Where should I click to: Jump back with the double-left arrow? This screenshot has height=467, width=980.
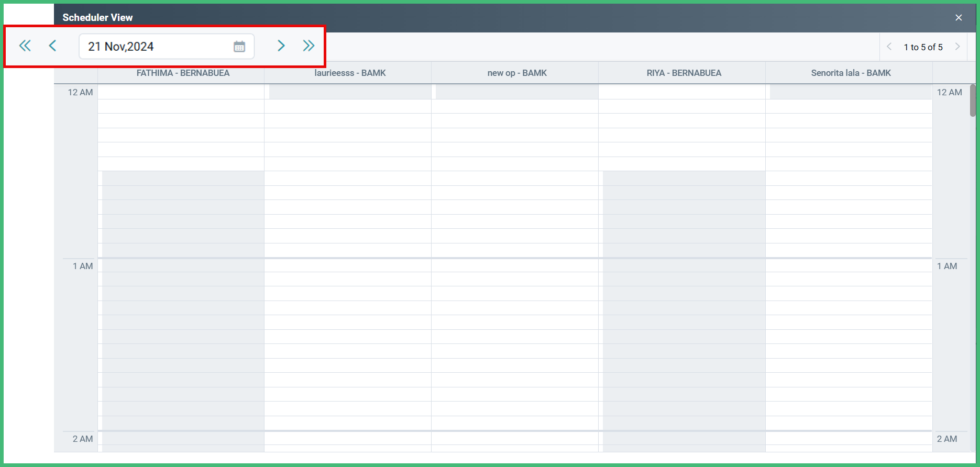coord(25,46)
